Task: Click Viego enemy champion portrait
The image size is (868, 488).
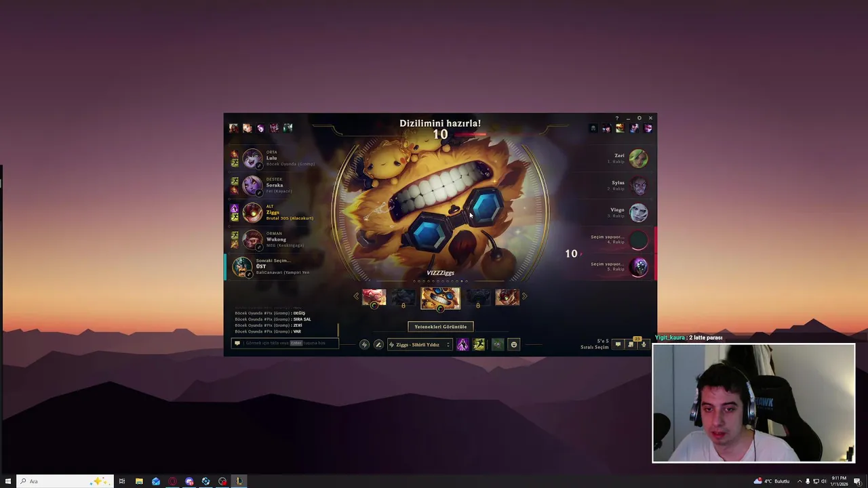Action: [638, 213]
